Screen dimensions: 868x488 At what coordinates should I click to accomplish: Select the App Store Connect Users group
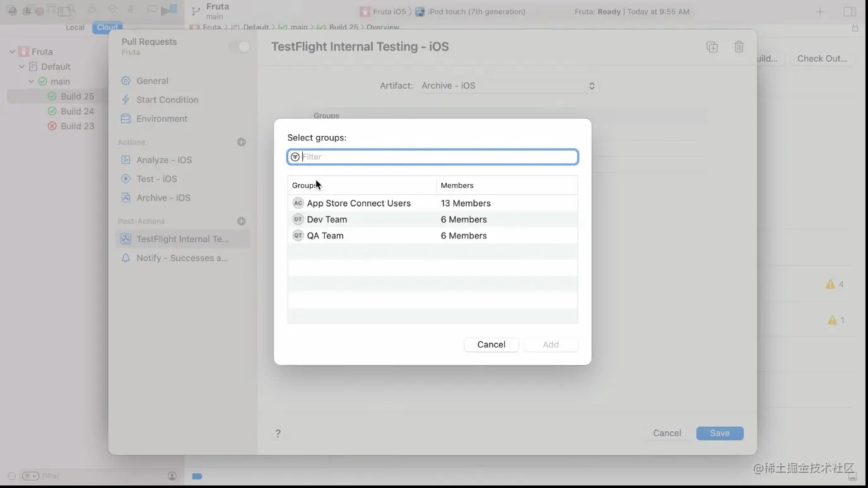point(433,203)
